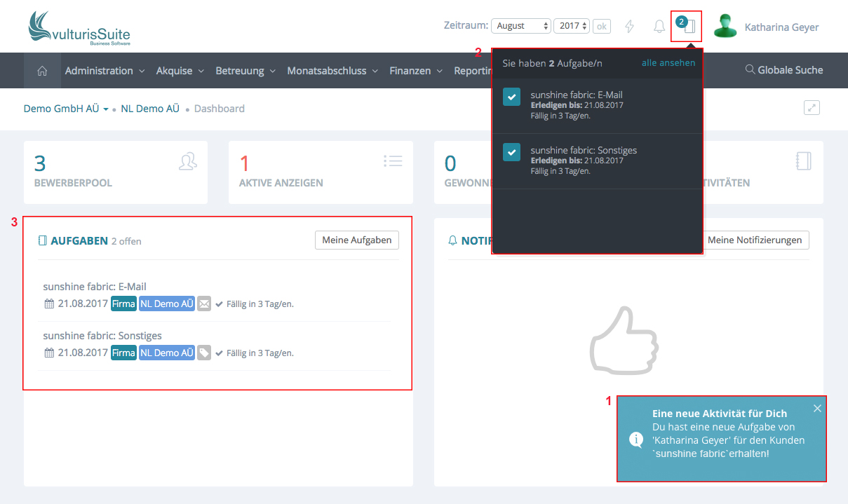Open the Monatsabschluss menu

click(332, 71)
